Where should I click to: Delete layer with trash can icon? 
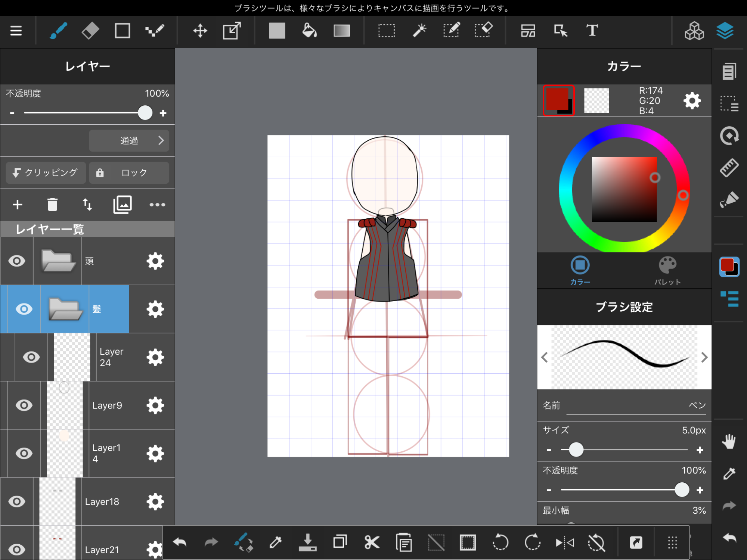click(x=52, y=205)
